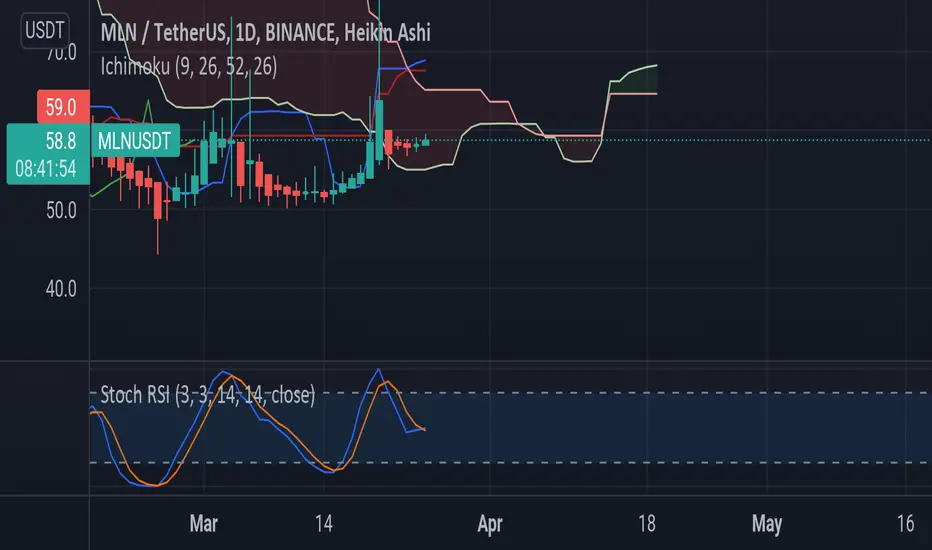The height and width of the screenshot is (550, 932).
Task: Click the MLNUSDT symbol tag
Action: tap(135, 141)
